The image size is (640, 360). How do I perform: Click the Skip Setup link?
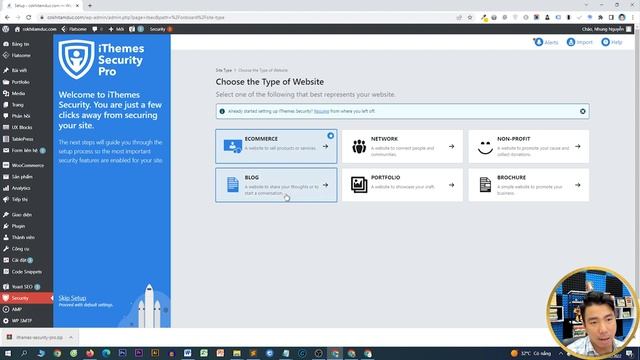click(72, 298)
